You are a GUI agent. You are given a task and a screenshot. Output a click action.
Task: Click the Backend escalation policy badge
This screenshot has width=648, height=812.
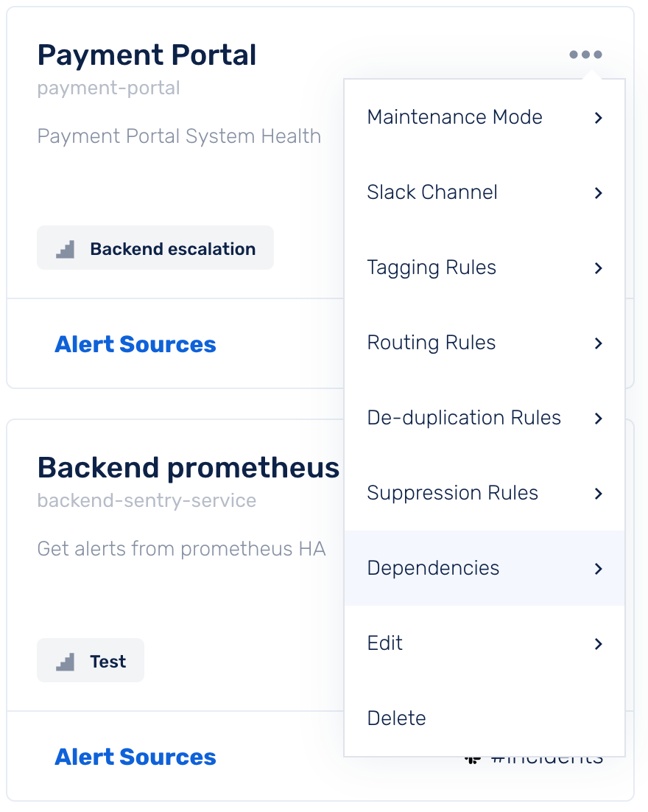click(155, 248)
